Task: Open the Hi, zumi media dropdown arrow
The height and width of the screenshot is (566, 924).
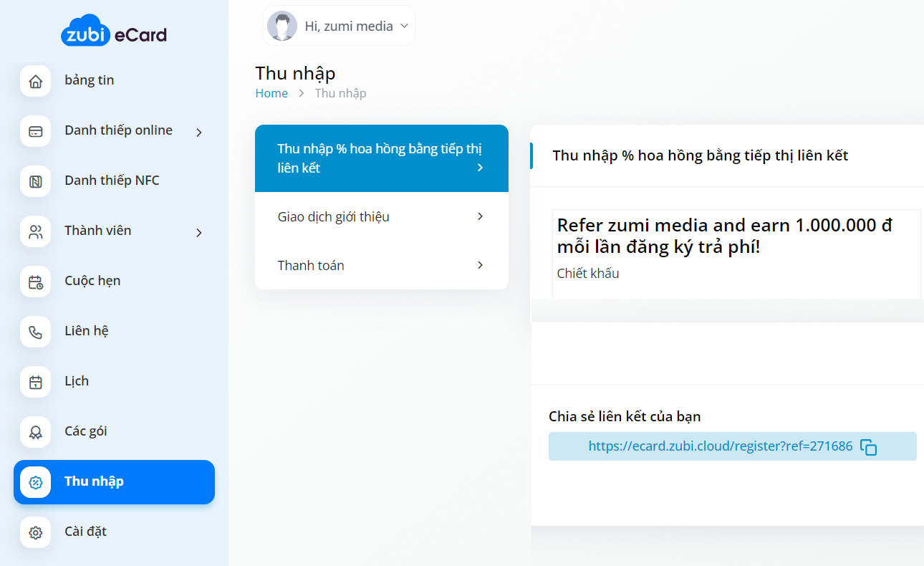Action: click(404, 26)
